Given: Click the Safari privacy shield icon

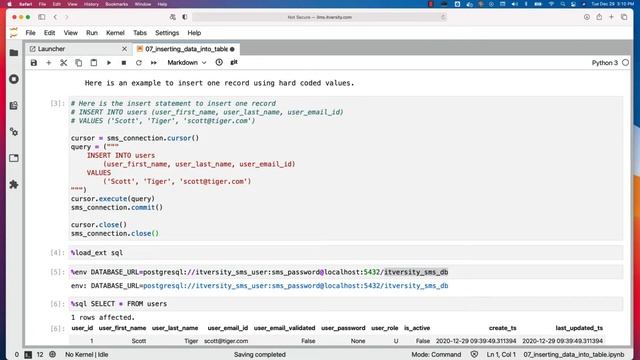Looking at the screenshot, I should [184, 17].
